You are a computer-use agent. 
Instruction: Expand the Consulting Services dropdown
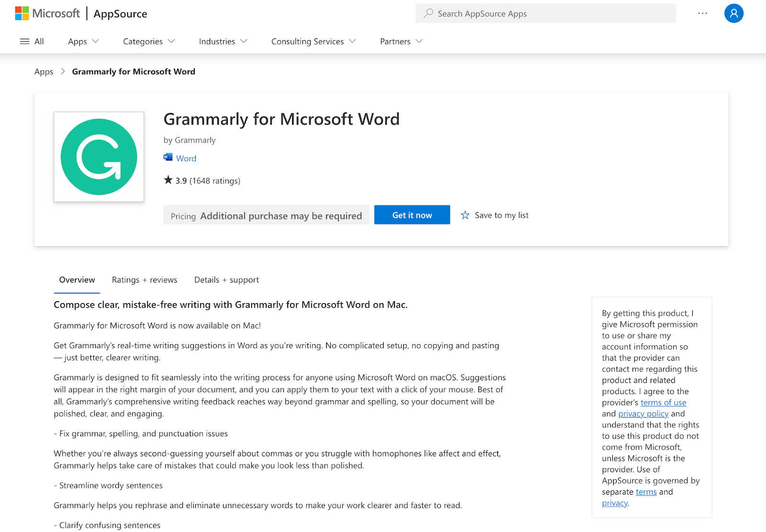point(314,42)
